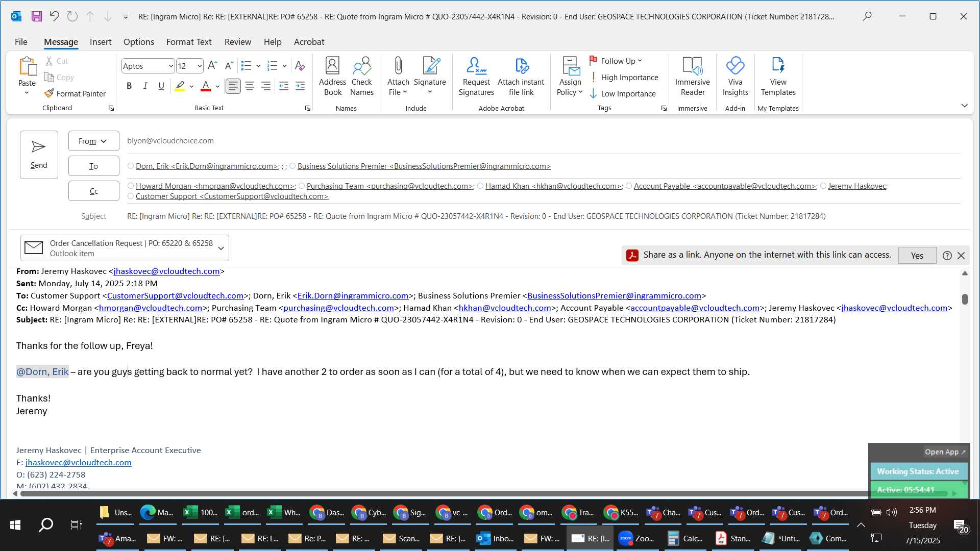This screenshot has height=551, width=980.
Task: Click the Undo arrow icon
Action: tap(54, 16)
